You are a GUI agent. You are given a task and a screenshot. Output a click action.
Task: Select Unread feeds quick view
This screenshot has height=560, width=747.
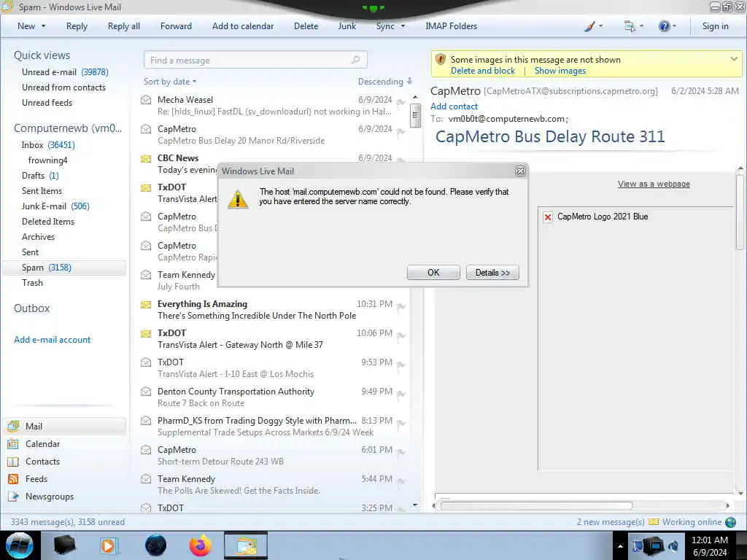point(47,102)
